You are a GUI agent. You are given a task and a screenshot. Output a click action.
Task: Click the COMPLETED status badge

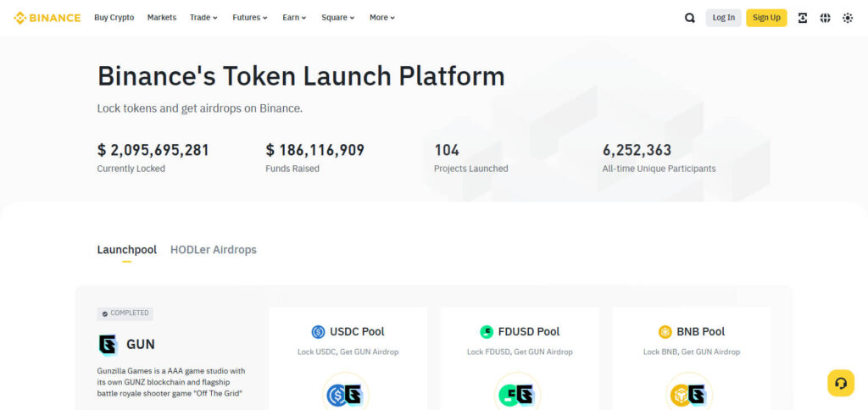125,313
